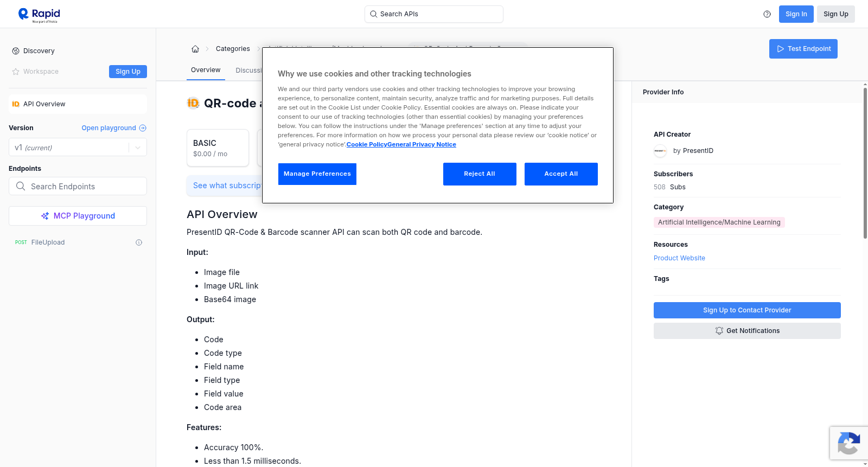Click the PresentID creator avatar
The width and height of the screenshot is (868, 467).
point(660,151)
